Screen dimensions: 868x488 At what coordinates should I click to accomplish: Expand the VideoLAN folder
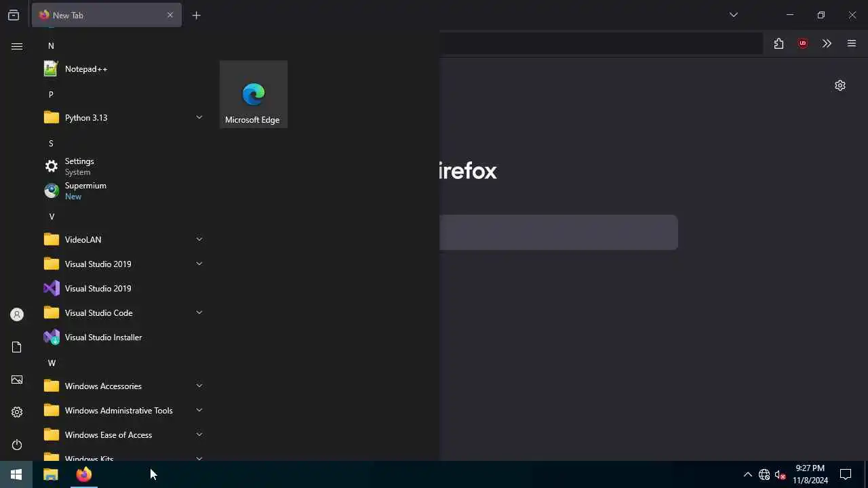(x=122, y=240)
